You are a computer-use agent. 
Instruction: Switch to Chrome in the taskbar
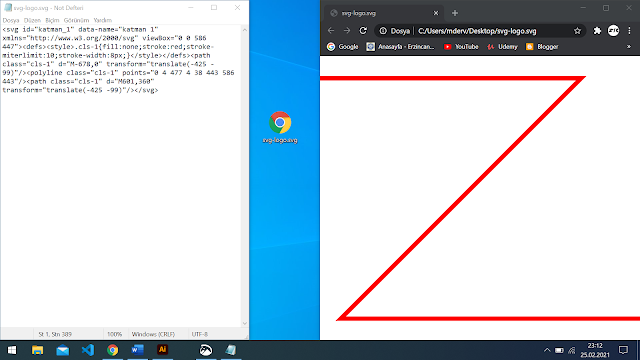113,350
